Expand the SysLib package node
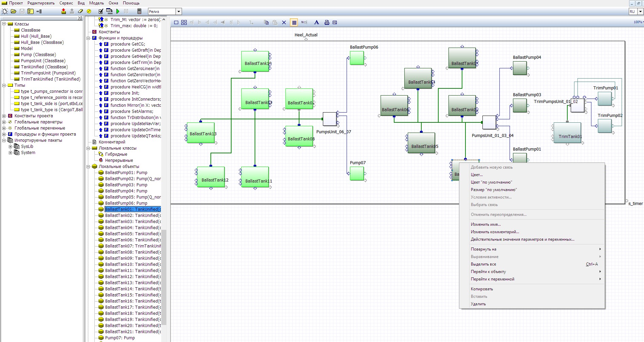Screen dimensions: 644x342 point(10,147)
